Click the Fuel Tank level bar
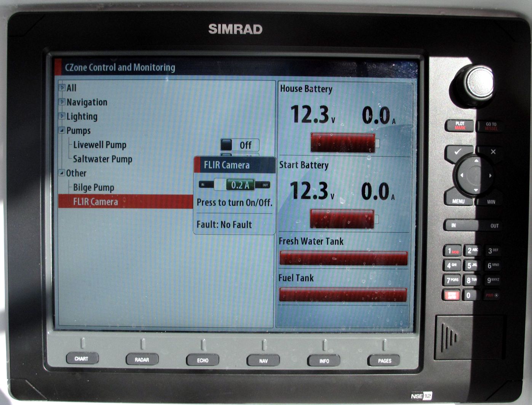Image resolution: width=532 pixels, height=405 pixels. coord(343,295)
